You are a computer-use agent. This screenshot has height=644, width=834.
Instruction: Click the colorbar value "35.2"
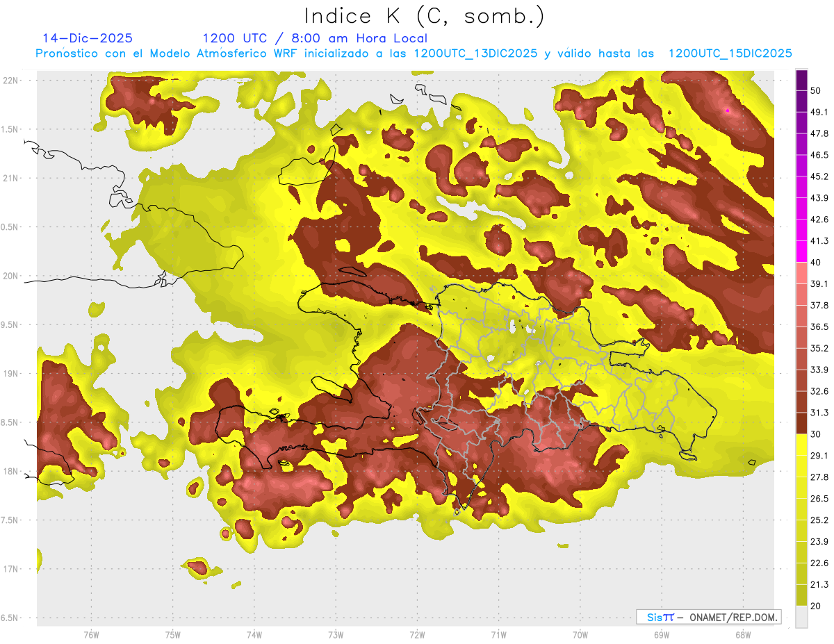819,348
